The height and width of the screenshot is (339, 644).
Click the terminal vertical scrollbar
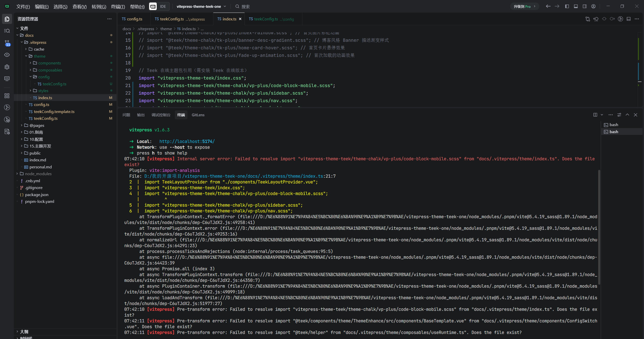coord(599,227)
